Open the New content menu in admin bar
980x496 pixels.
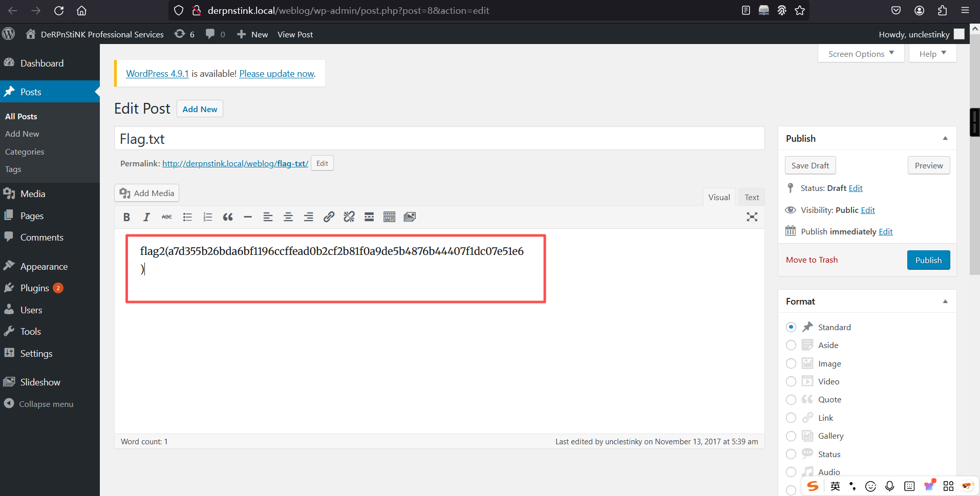[x=252, y=34]
